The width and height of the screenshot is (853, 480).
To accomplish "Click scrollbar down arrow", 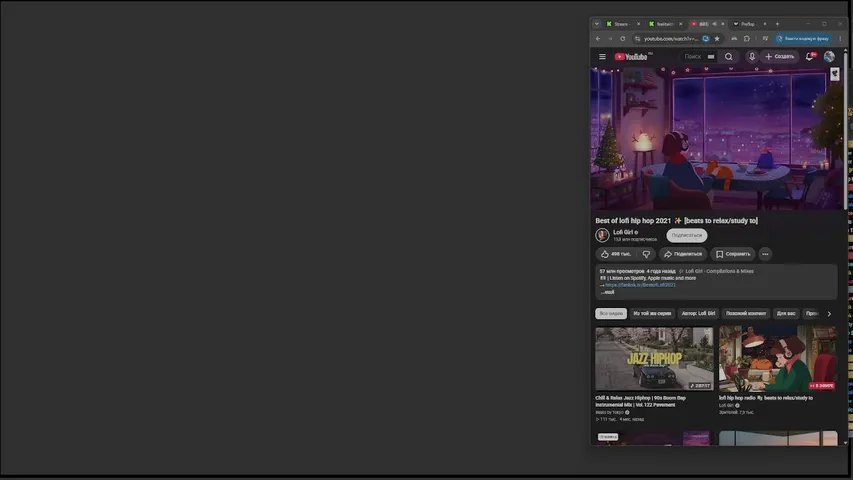I will click(x=845, y=442).
